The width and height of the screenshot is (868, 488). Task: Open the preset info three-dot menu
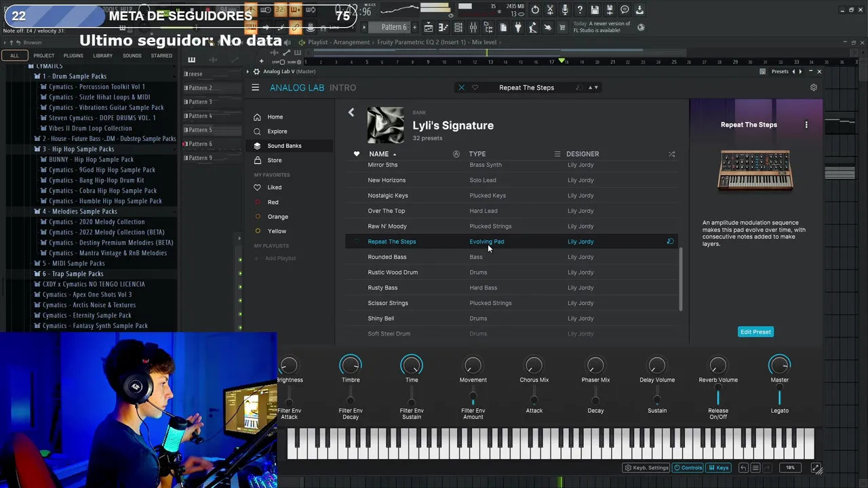coord(806,125)
